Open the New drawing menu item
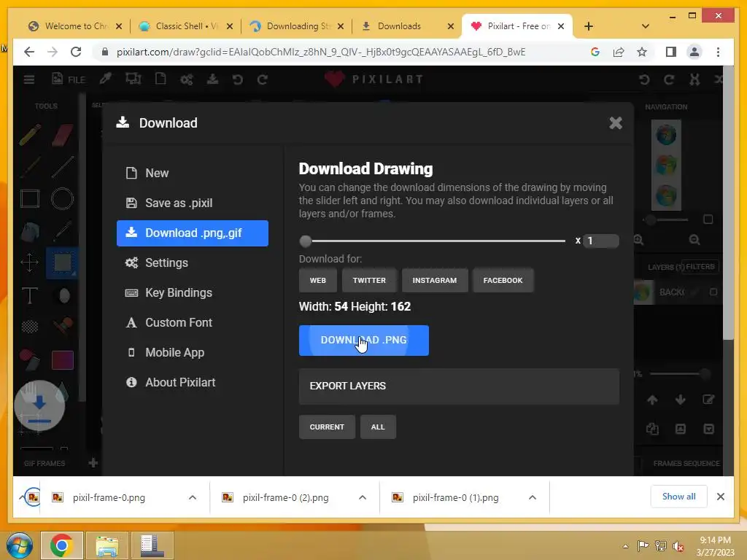The image size is (747, 560). pyautogui.click(x=193, y=173)
